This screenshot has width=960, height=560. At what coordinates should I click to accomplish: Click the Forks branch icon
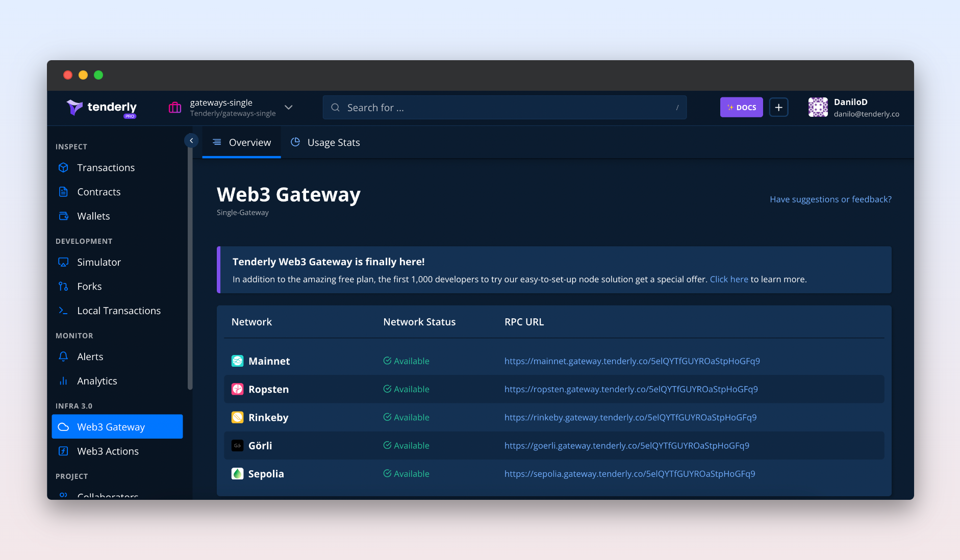pos(63,287)
